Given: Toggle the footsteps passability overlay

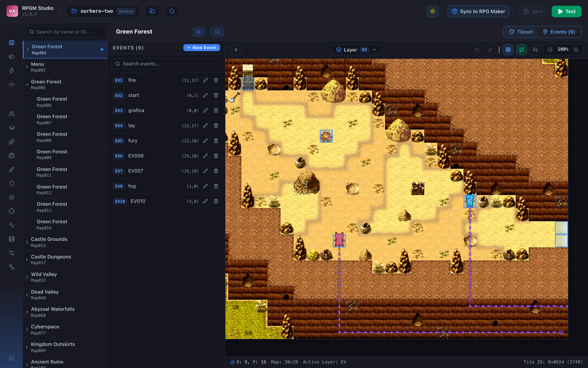Looking at the screenshot, I should (x=535, y=50).
